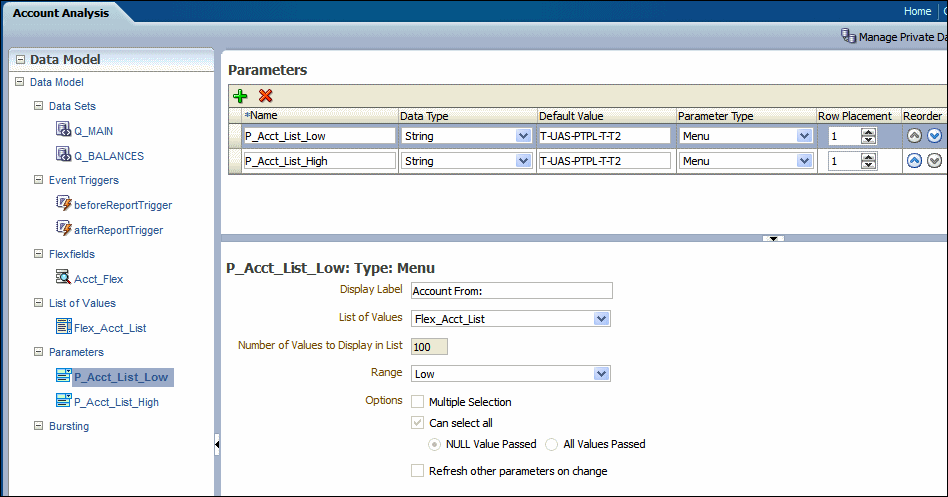948x497 pixels.
Task: Select NULL Value Passed radio button
Action: [434, 444]
